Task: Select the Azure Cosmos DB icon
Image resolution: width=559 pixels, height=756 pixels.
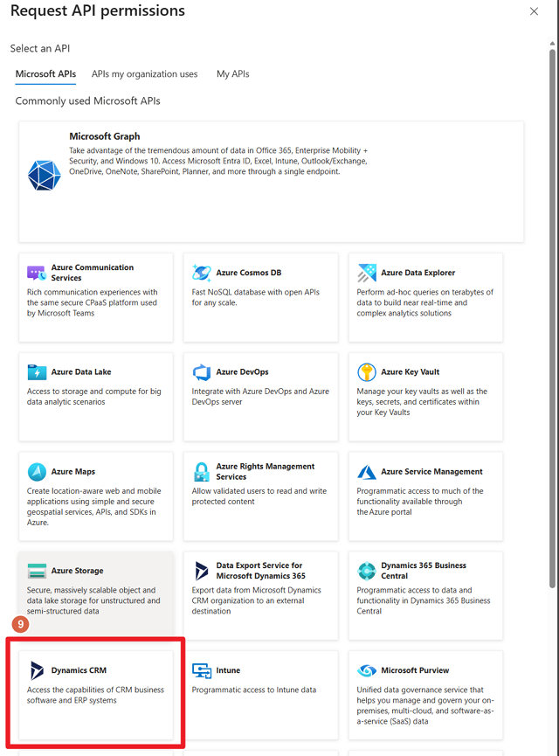Action: point(202,273)
